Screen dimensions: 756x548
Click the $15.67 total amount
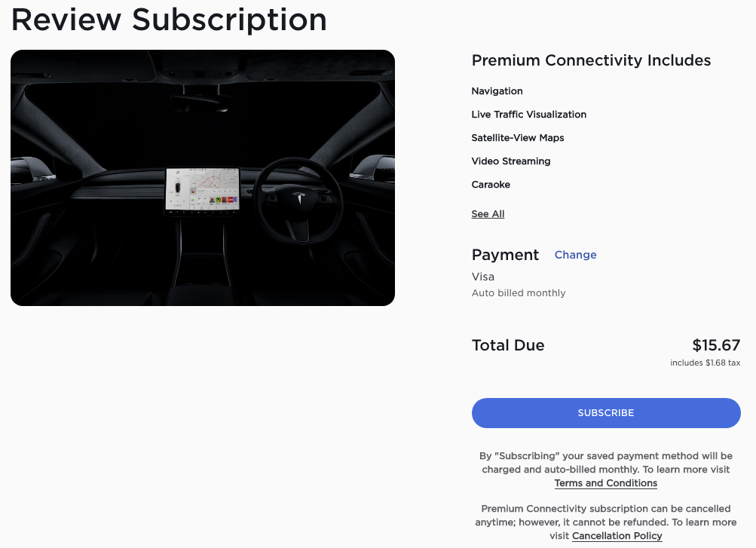(x=716, y=345)
